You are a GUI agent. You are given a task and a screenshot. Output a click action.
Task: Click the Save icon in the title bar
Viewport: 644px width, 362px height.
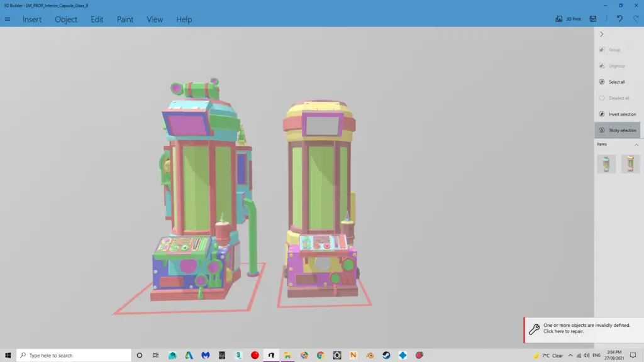pos(594,19)
